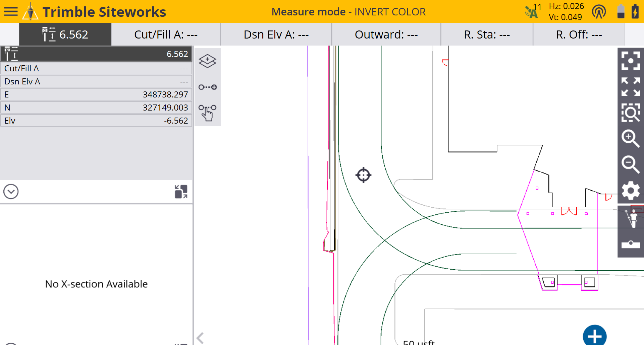This screenshot has height=345, width=644.
Task: Open the map layers manager icon
Action: click(207, 61)
